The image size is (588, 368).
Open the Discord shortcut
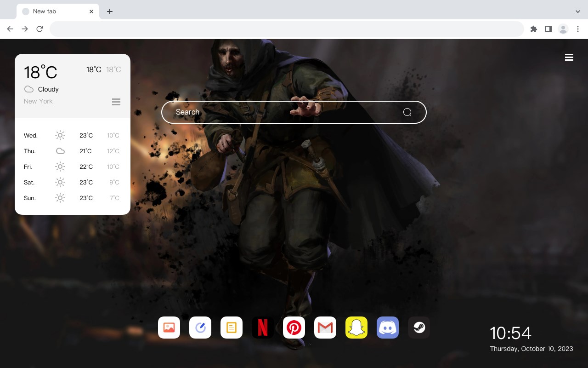[x=388, y=328]
